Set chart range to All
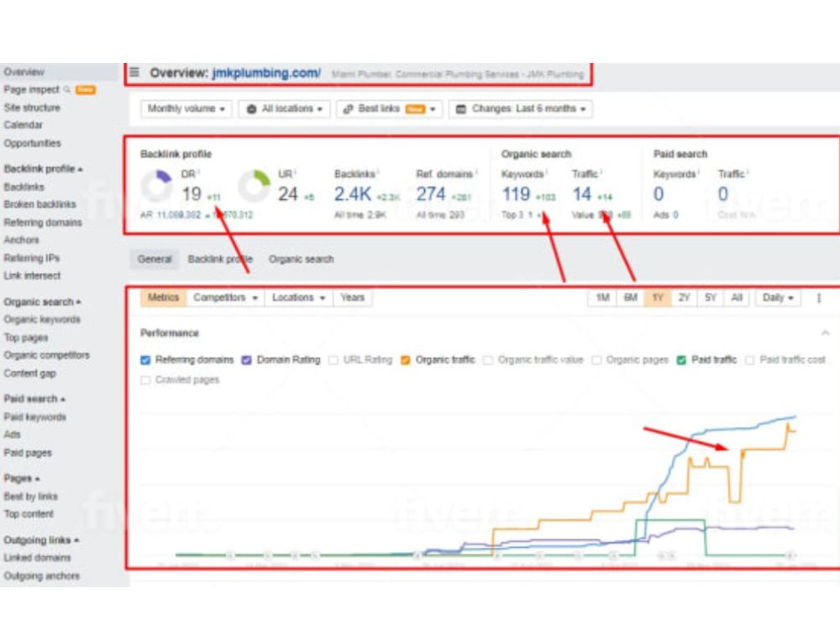This screenshot has height=630, width=840. pyautogui.click(x=737, y=298)
